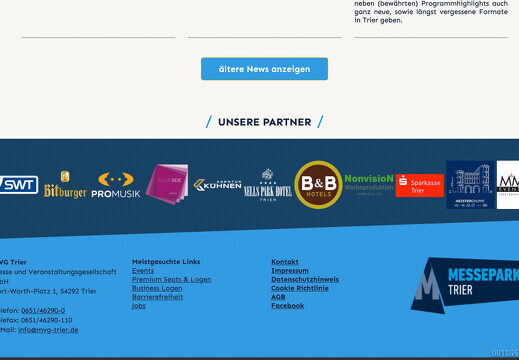Screen dimensions: 519x360
Task: Open the Sparkasse Trier logo
Action: [420, 185]
